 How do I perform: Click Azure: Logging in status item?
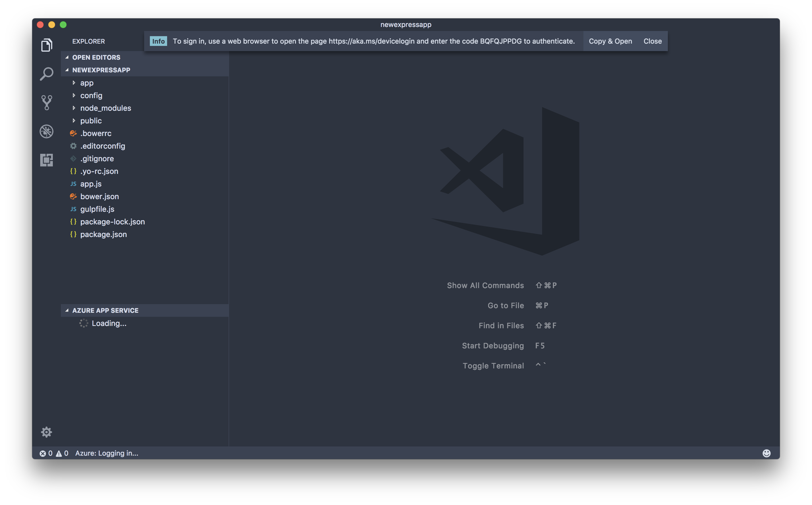pyautogui.click(x=107, y=453)
